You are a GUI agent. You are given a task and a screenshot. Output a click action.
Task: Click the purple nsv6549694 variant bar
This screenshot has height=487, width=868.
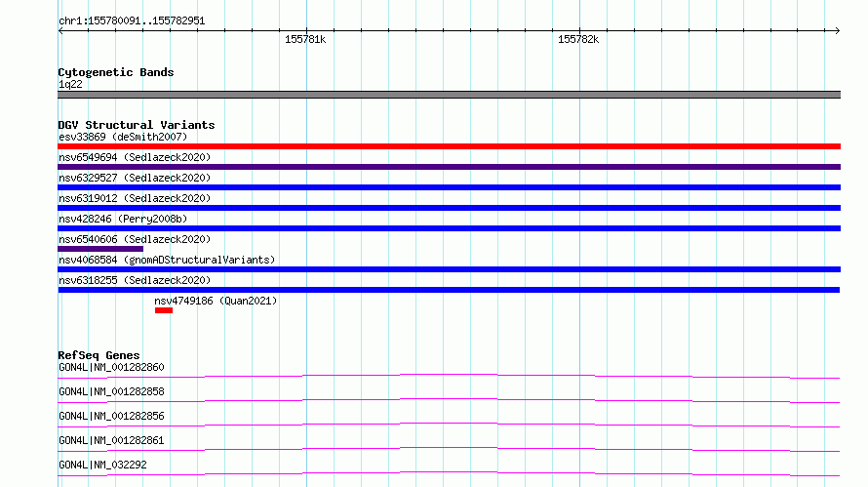coord(449,167)
